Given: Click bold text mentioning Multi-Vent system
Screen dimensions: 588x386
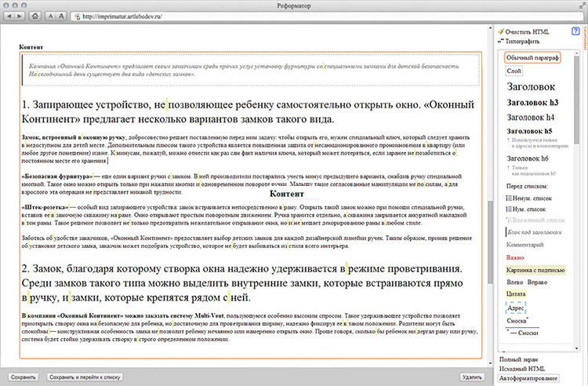Looking at the screenshot, I should (x=123, y=315).
